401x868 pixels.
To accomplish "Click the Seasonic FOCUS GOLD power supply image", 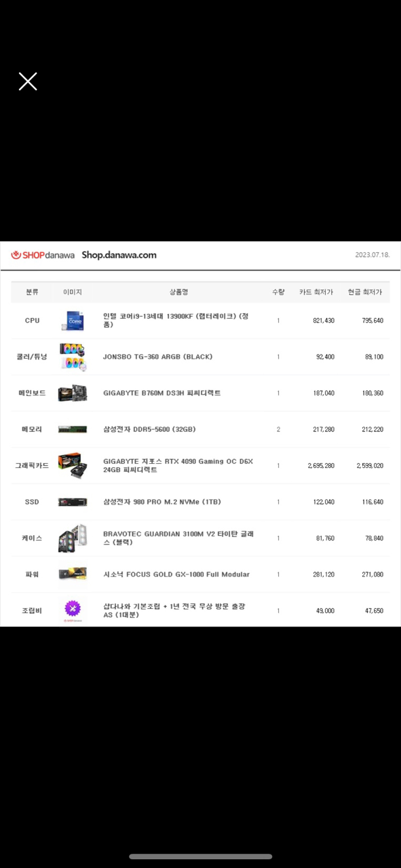I will tap(72, 574).
